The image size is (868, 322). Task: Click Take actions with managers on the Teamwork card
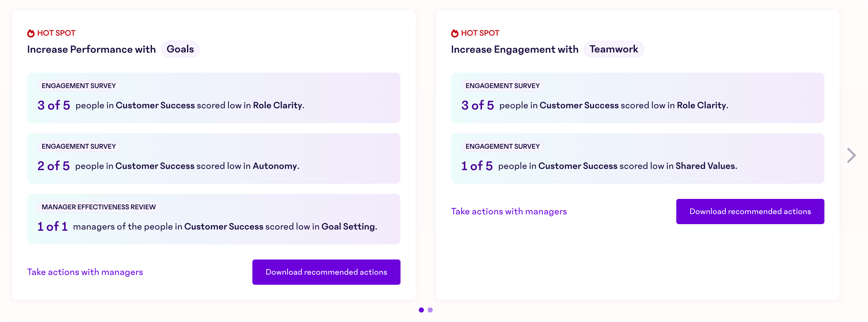509,211
